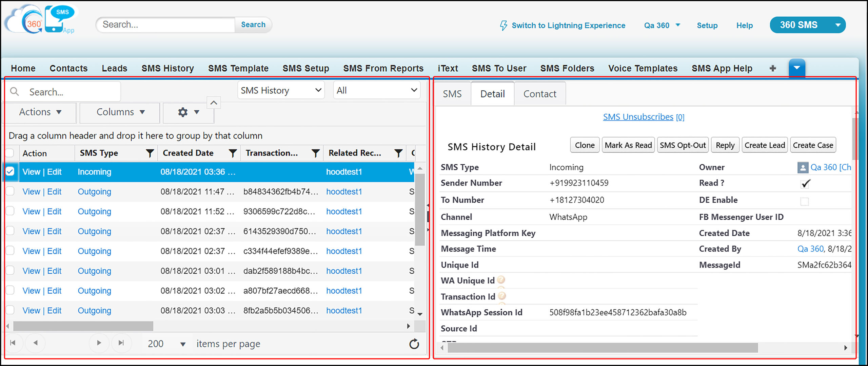Check the row with transaction 6143529390d750

10,231
